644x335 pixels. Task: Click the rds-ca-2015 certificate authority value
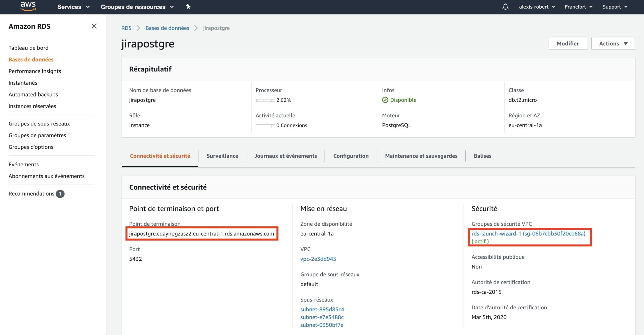[487, 292]
